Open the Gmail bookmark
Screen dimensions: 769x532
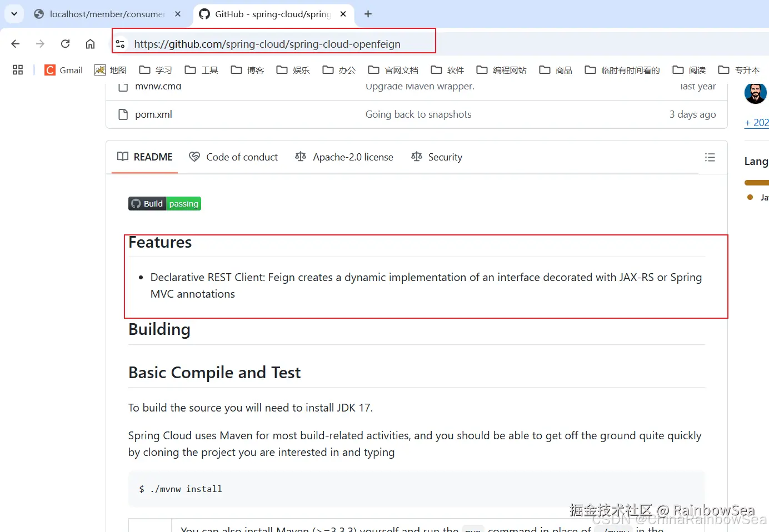click(64, 70)
